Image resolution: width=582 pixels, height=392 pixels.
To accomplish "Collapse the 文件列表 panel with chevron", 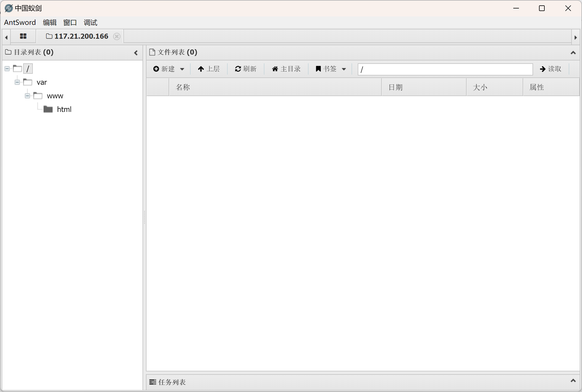I will click(573, 53).
